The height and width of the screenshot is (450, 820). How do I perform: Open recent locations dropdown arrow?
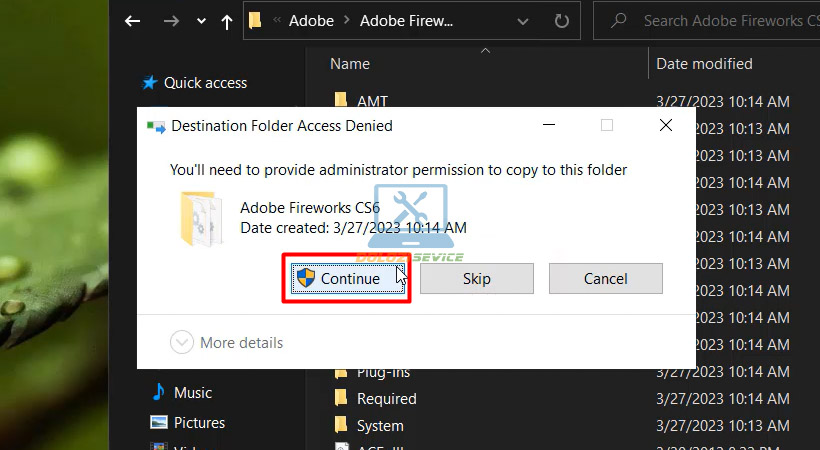click(201, 21)
